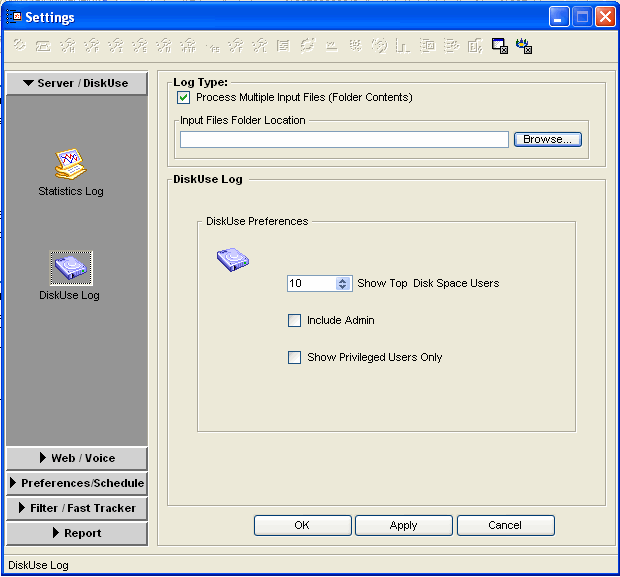The width and height of the screenshot is (620, 577).
Task: Click the greyed bar chart toolbar icon
Action: click(x=403, y=45)
